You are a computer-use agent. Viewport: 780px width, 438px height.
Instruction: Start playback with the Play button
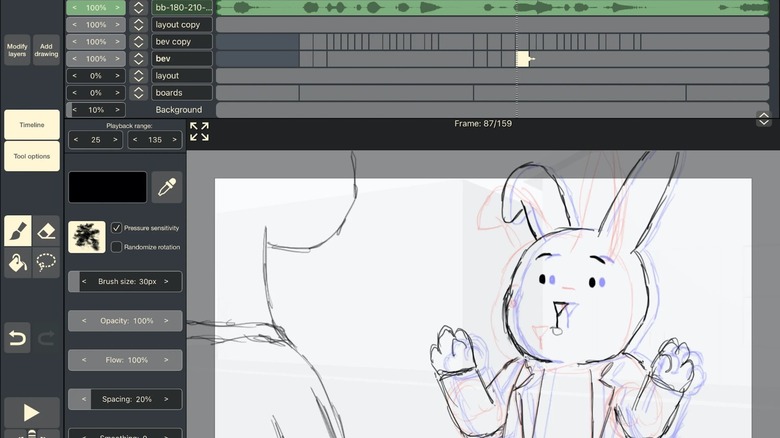(x=32, y=413)
